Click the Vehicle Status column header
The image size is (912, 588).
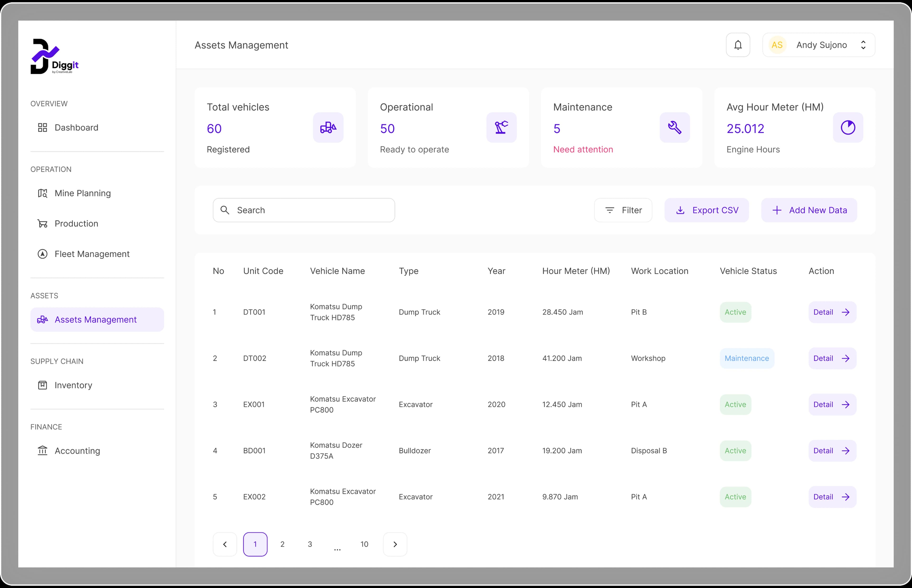(748, 271)
